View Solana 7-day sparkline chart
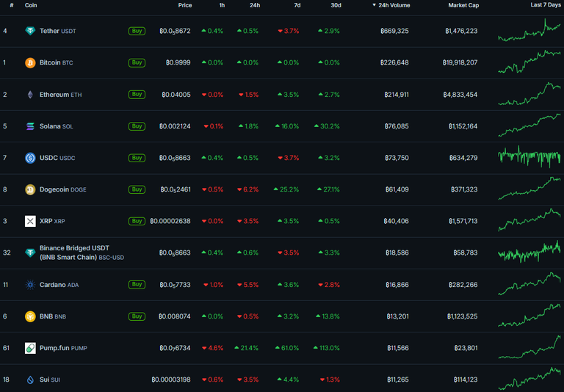Screen dimensions: 564x392 point(529,125)
